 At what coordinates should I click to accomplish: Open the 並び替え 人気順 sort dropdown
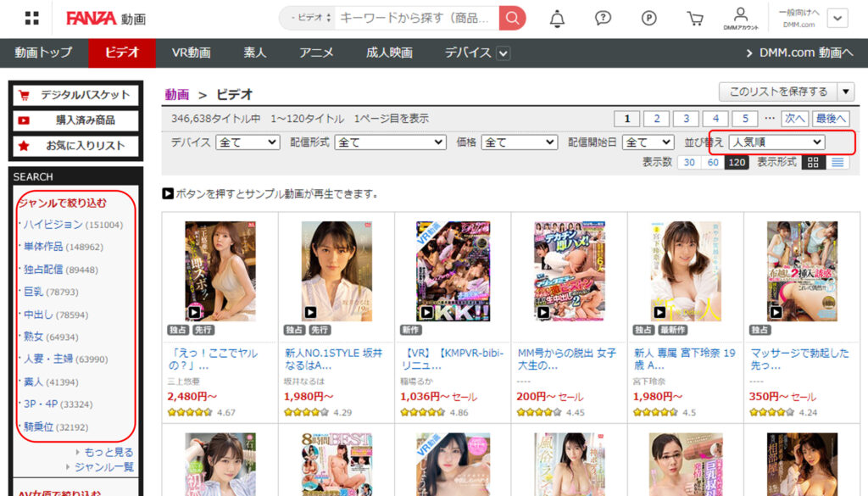(776, 142)
